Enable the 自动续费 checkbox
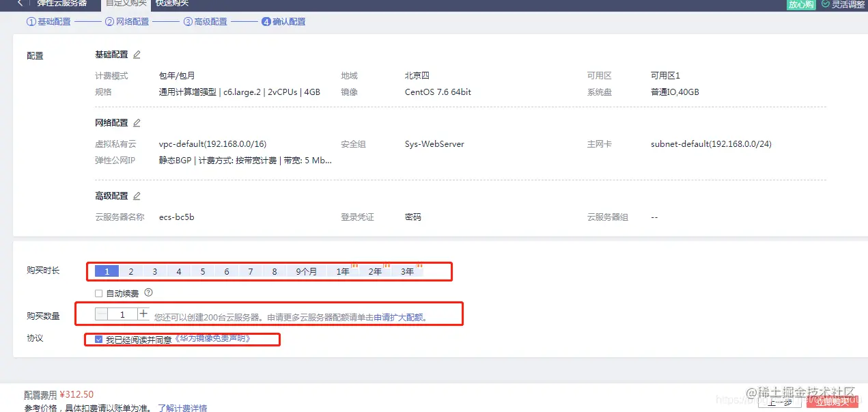The height and width of the screenshot is (412, 868). click(99, 293)
